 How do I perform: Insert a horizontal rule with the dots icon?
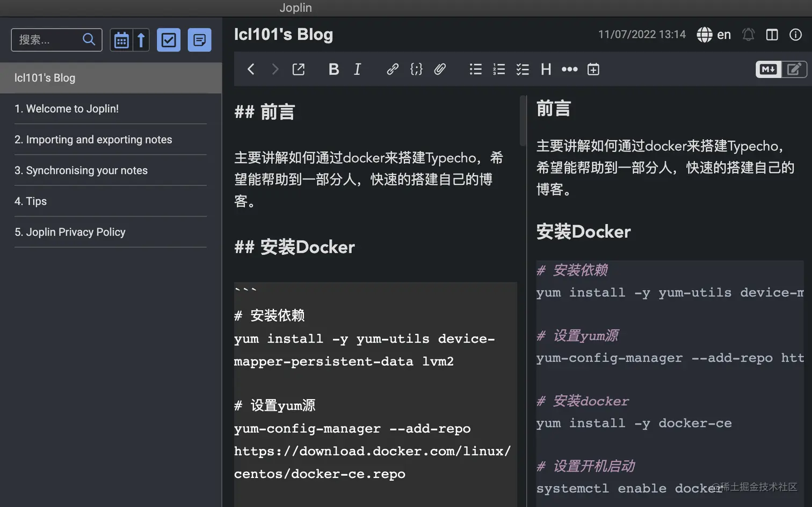(x=570, y=69)
